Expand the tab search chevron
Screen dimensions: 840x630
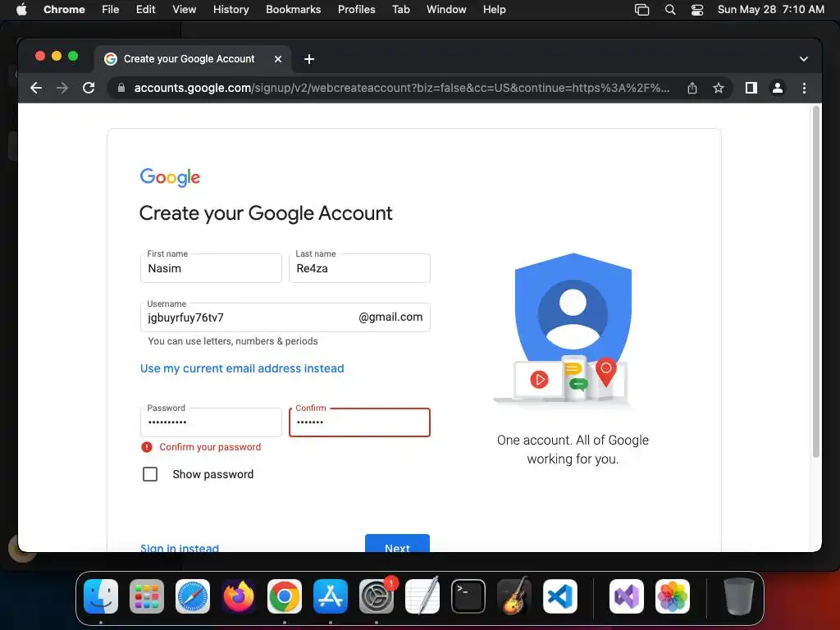tap(804, 59)
